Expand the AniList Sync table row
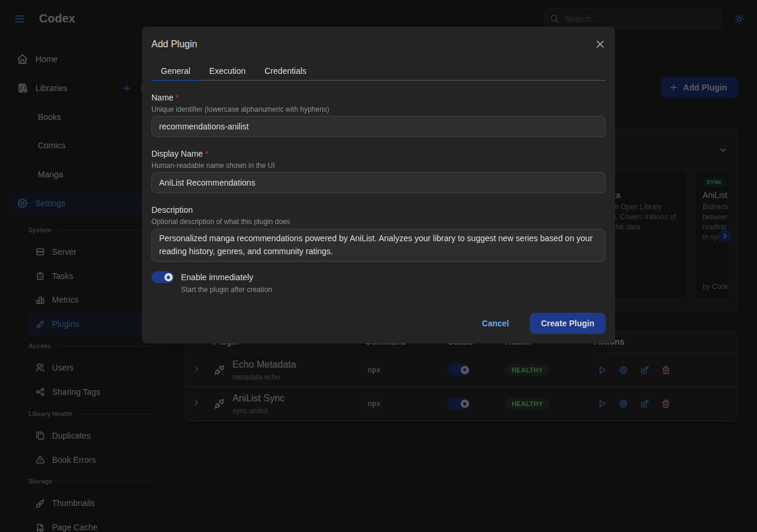The image size is (757, 532). point(196,403)
